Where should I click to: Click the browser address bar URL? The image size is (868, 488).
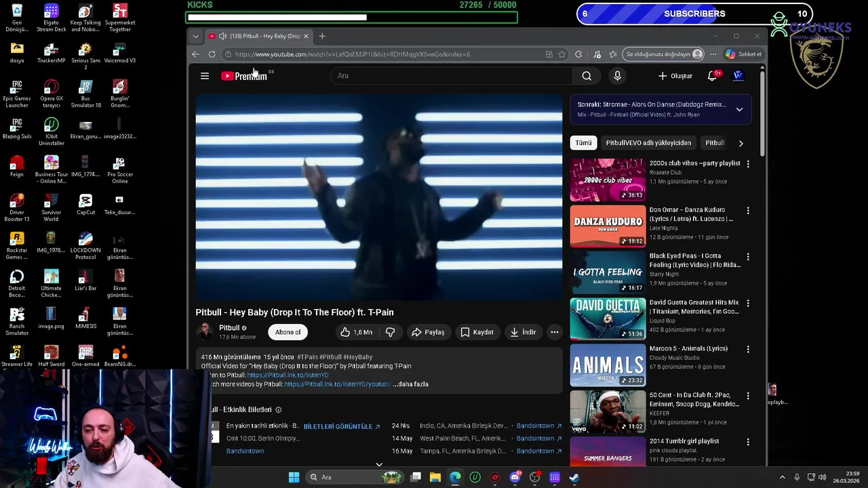point(352,54)
